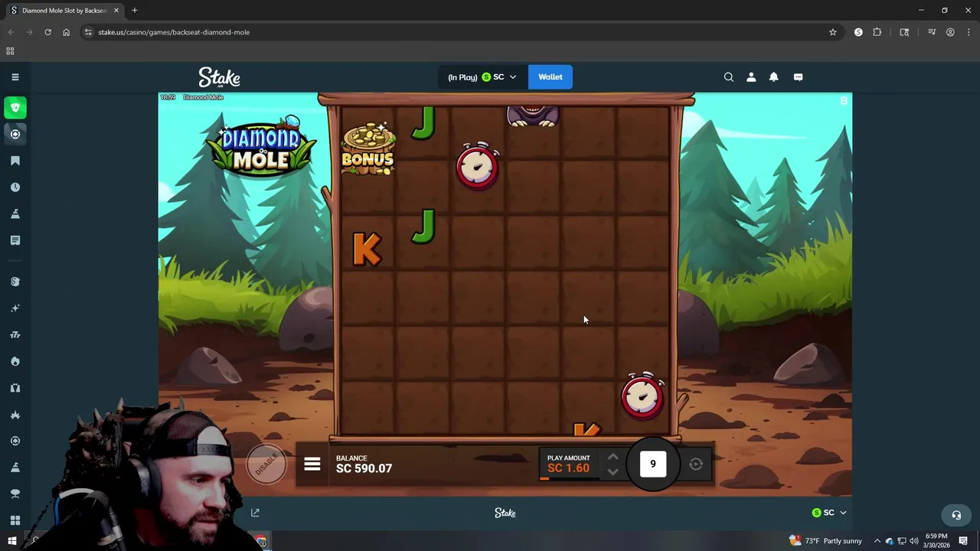Open the Windows Start menu
This screenshot has height=551, width=980.
tap(11, 541)
